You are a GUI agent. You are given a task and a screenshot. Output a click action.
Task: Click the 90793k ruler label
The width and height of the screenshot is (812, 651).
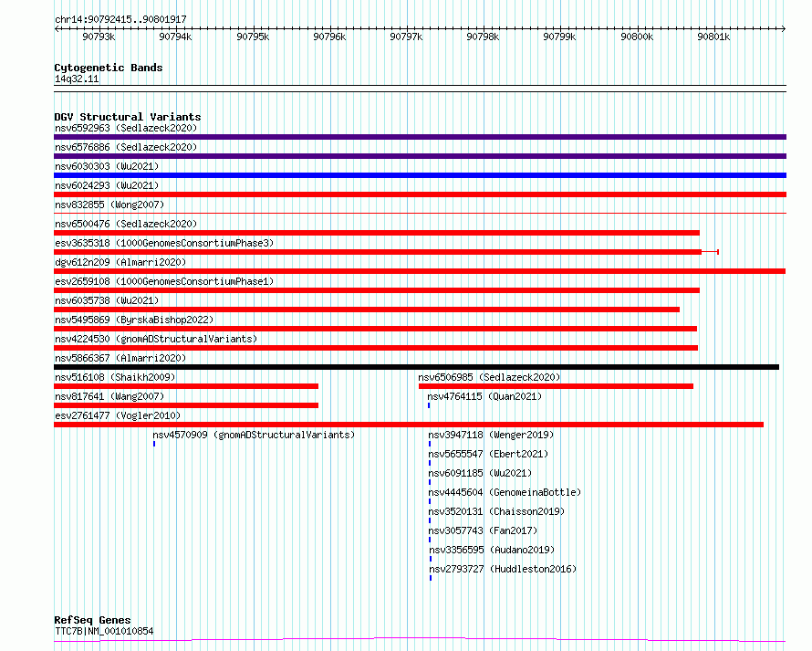(99, 37)
